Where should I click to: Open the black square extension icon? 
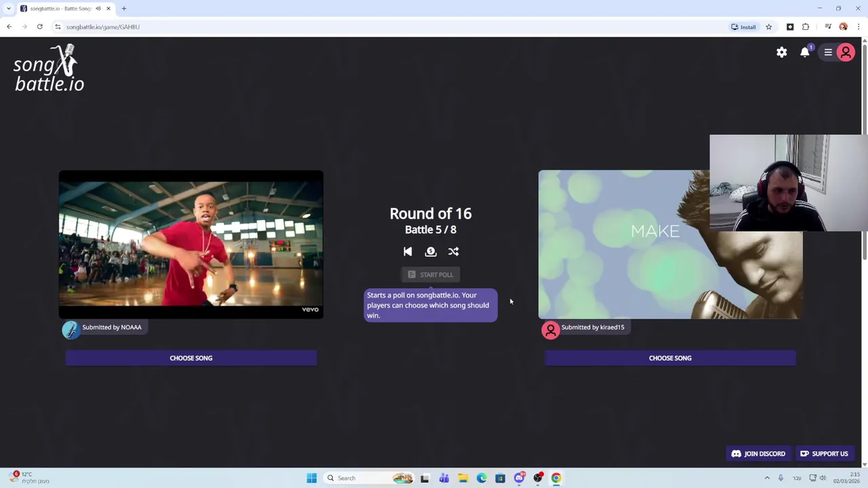tap(790, 26)
